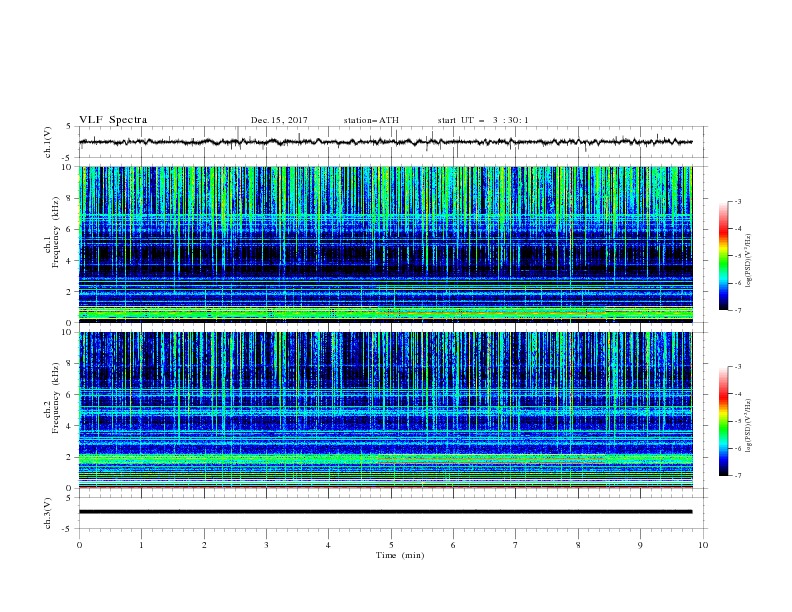The height and width of the screenshot is (612, 792).
Task: Click time axis tick label '6'
Action: click(453, 545)
